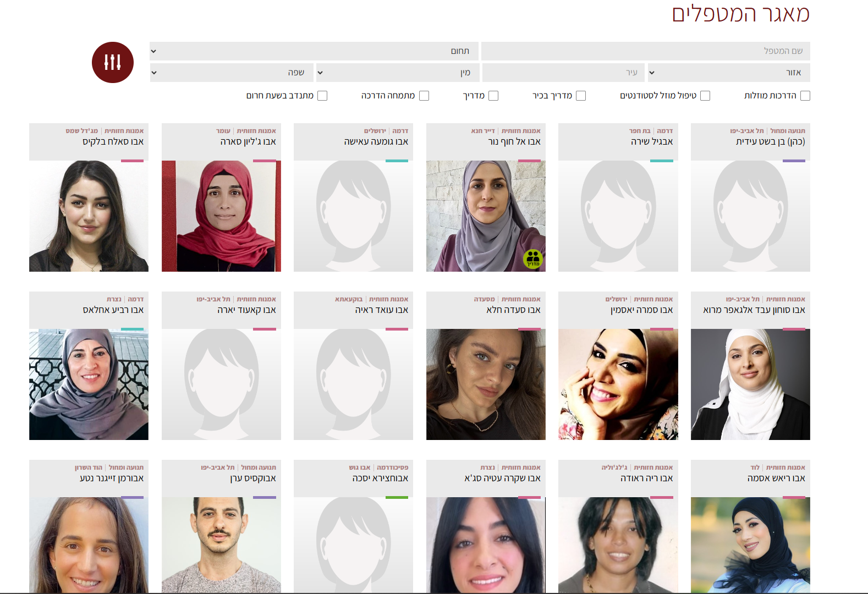868x594 pixels.
Task: Click the שם המטפל name search field
Action: [x=646, y=51]
